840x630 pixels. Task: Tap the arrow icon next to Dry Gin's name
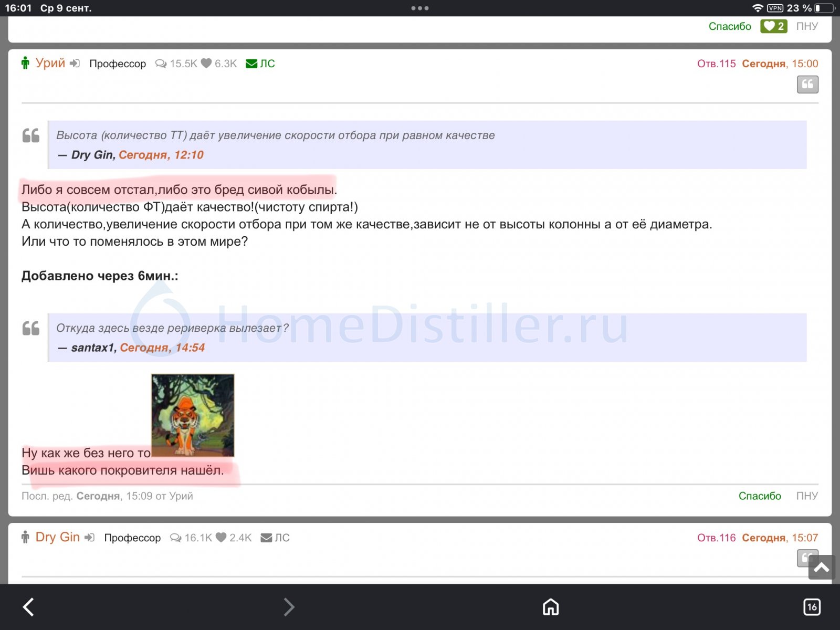click(x=90, y=538)
